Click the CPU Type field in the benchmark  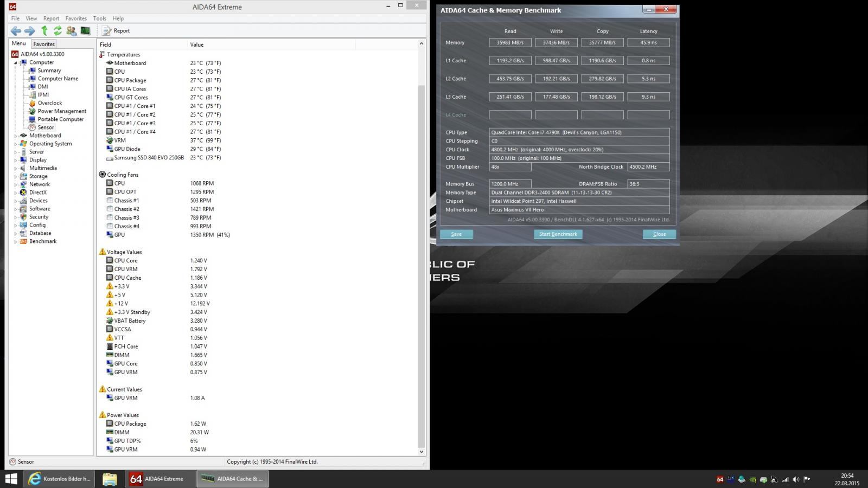[x=579, y=132]
